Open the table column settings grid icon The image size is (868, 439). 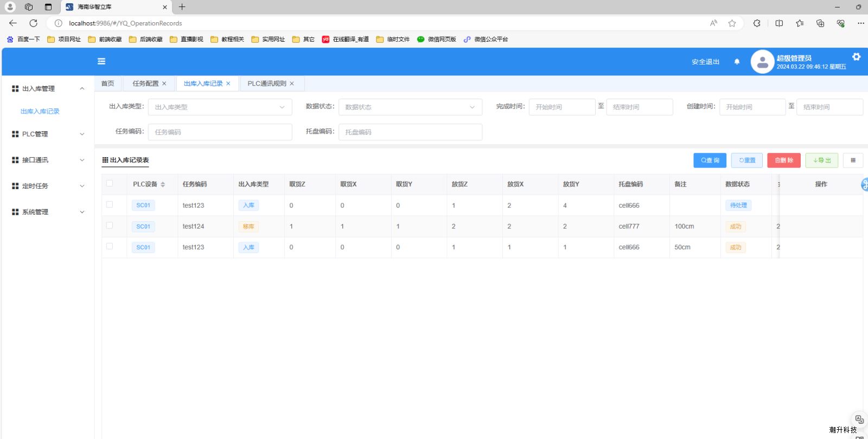coord(853,160)
